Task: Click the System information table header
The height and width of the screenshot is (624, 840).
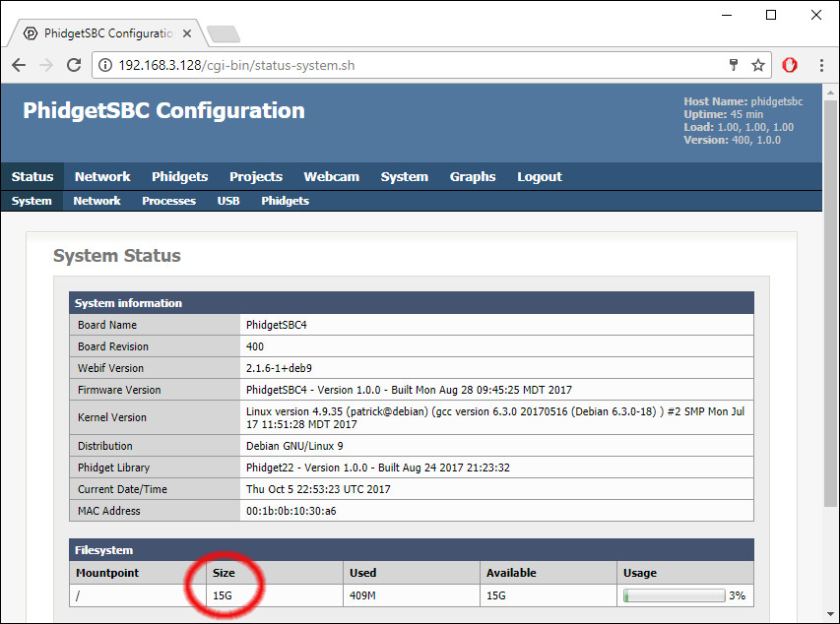Action: [x=412, y=303]
